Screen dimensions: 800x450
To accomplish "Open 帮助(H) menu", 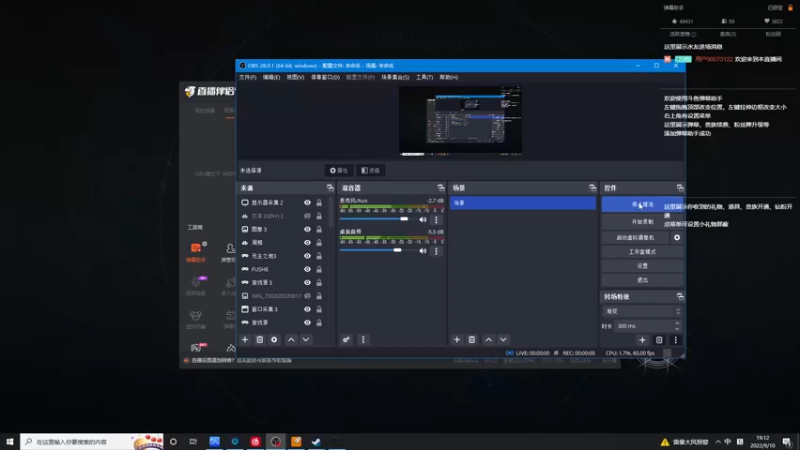I will tap(448, 78).
